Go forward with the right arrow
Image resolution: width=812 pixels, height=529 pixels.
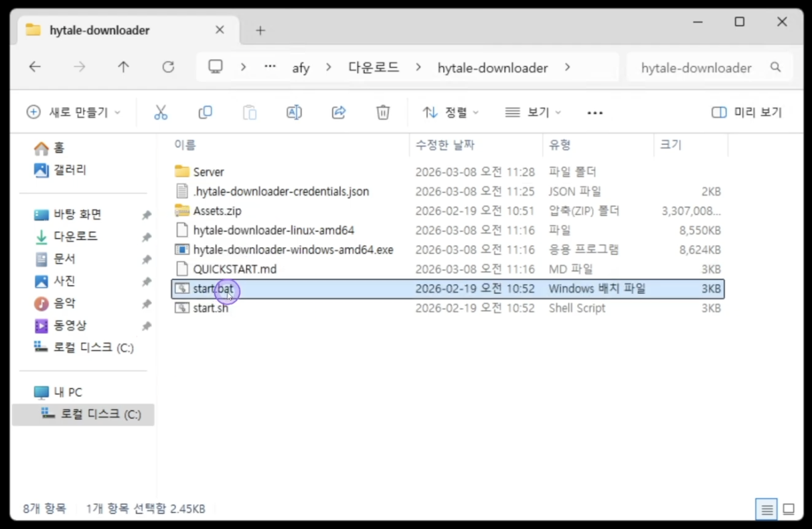click(x=80, y=67)
